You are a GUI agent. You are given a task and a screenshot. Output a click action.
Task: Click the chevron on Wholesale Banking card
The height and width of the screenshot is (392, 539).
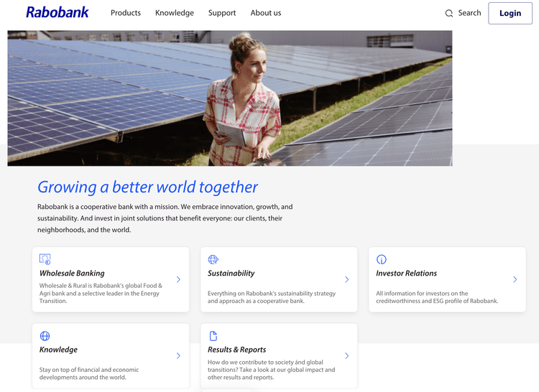point(178,279)
